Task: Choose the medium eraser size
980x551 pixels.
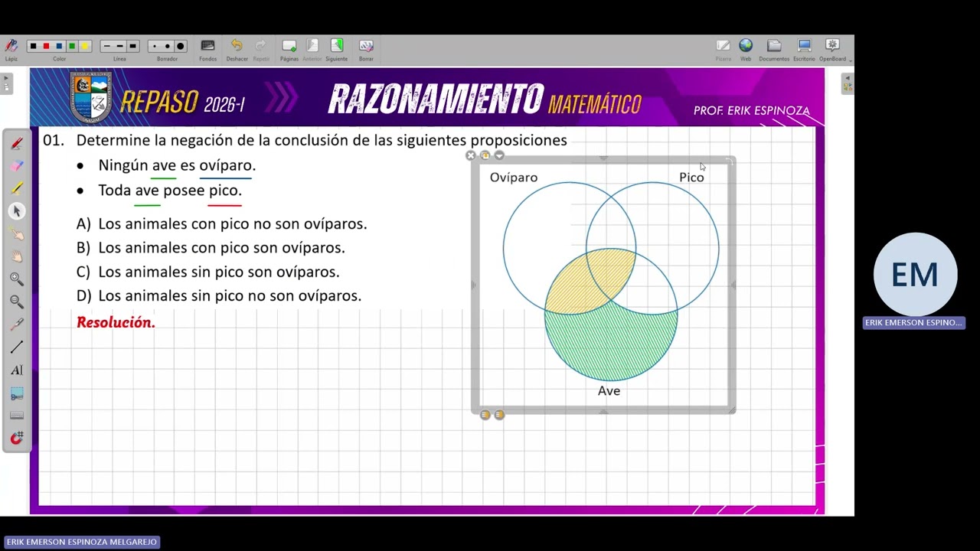Action: pos(167,46)
